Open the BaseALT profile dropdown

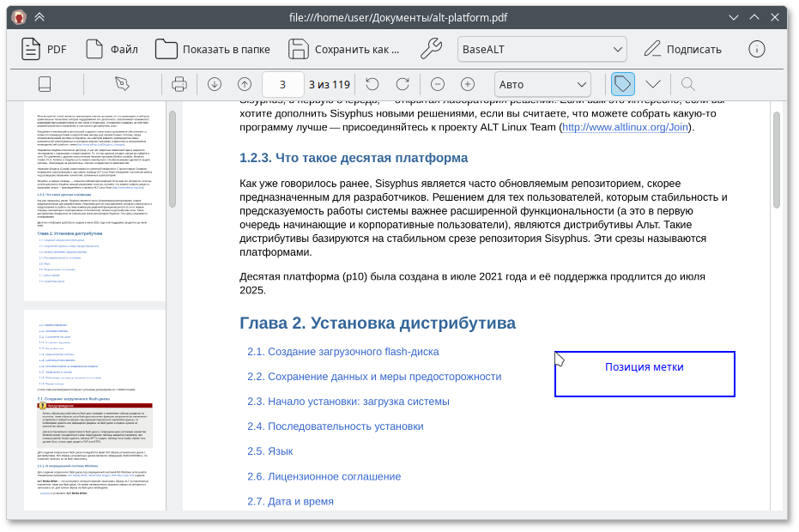coord(542,49)
